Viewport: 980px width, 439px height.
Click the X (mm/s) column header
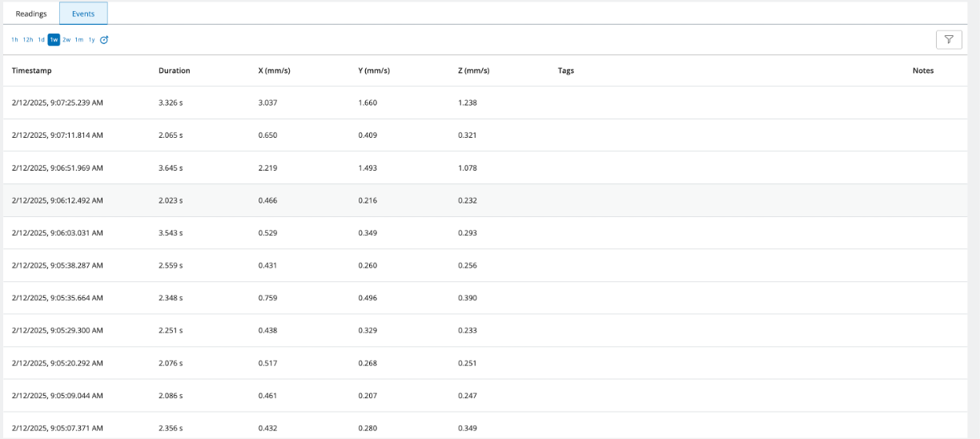274,70
